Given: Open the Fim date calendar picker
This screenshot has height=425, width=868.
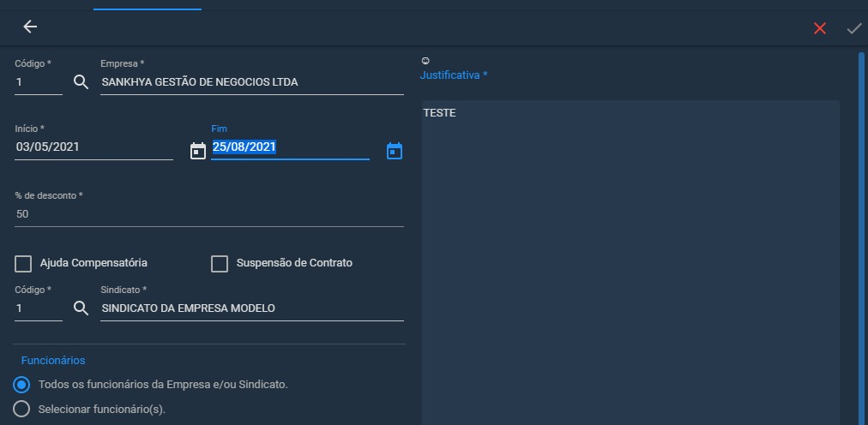Looking at the screenshot, I should (x=395, y=150).
